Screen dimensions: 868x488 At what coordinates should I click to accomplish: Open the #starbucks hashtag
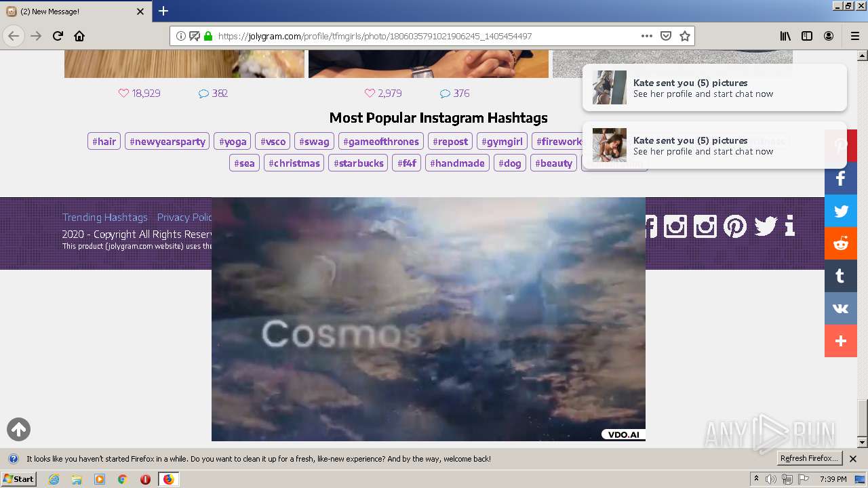pos(359,163)
